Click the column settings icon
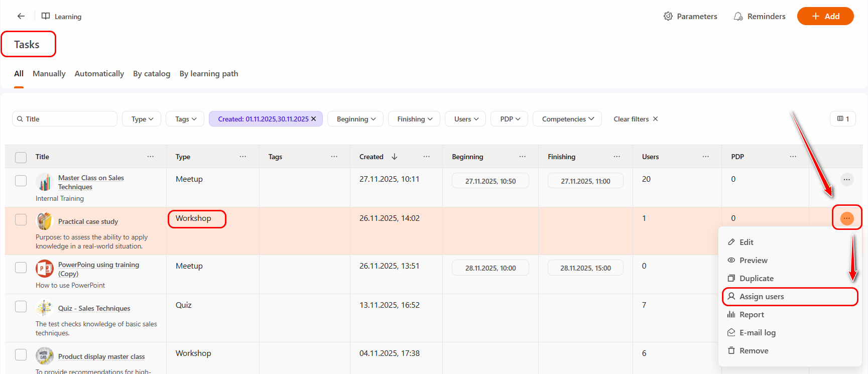 [842, 119]
